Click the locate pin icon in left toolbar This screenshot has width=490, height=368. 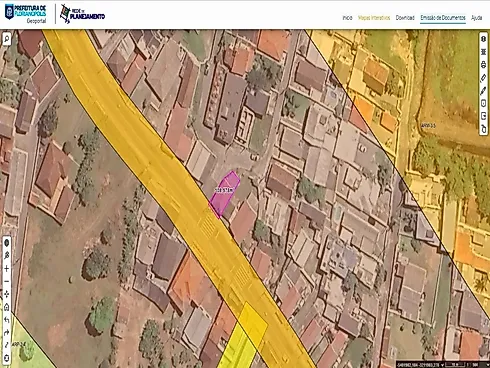7,256
